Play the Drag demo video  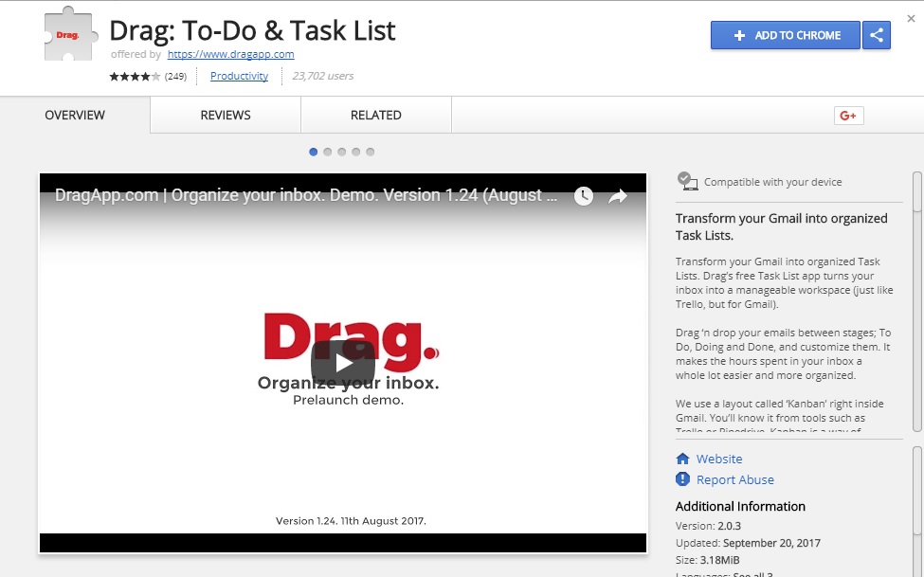coord(343,363)
